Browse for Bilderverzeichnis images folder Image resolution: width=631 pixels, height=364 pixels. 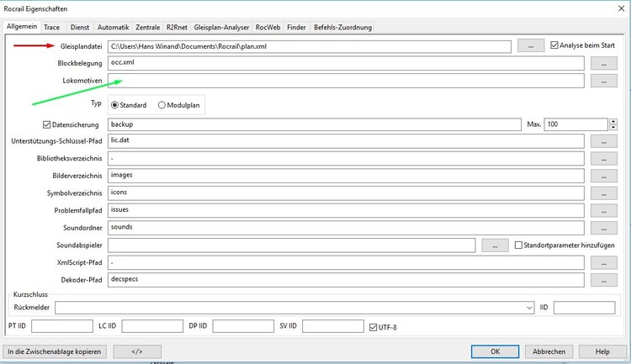[x=603, y=177]
